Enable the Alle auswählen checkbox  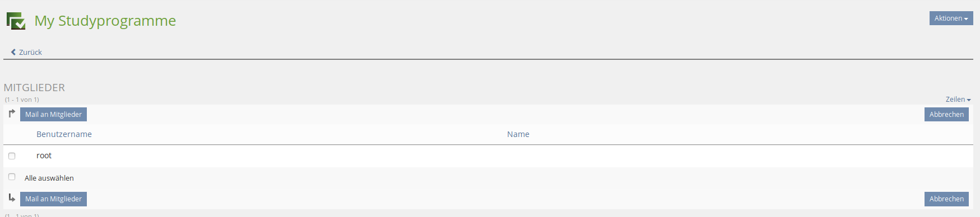12,177
